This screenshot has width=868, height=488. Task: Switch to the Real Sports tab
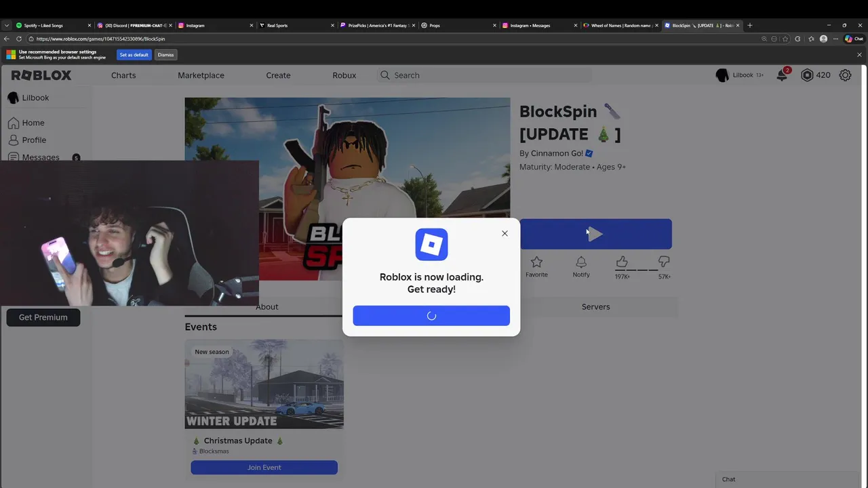(296, 25)
